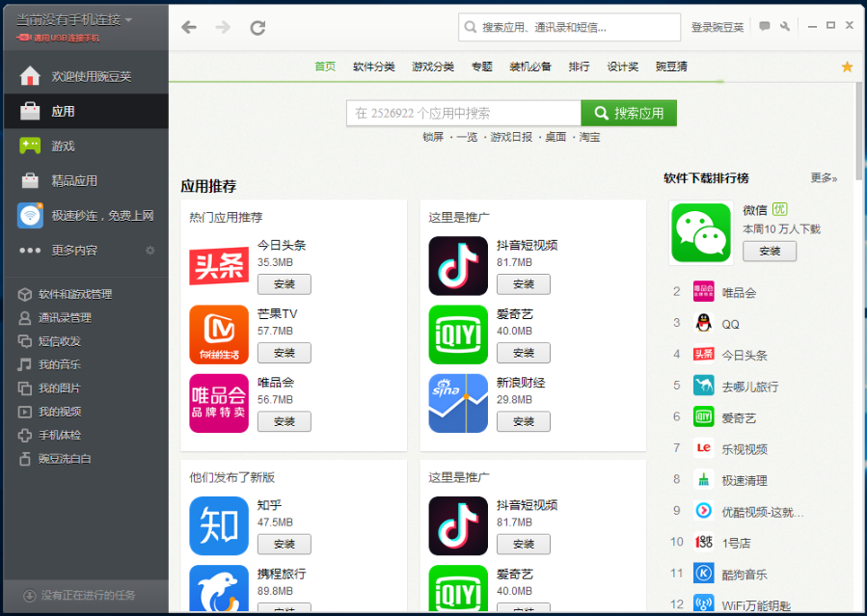Click the forward navigation arrow
This screenshot has height=616, width=867.
pyautogui.click(x=223, y=27)
